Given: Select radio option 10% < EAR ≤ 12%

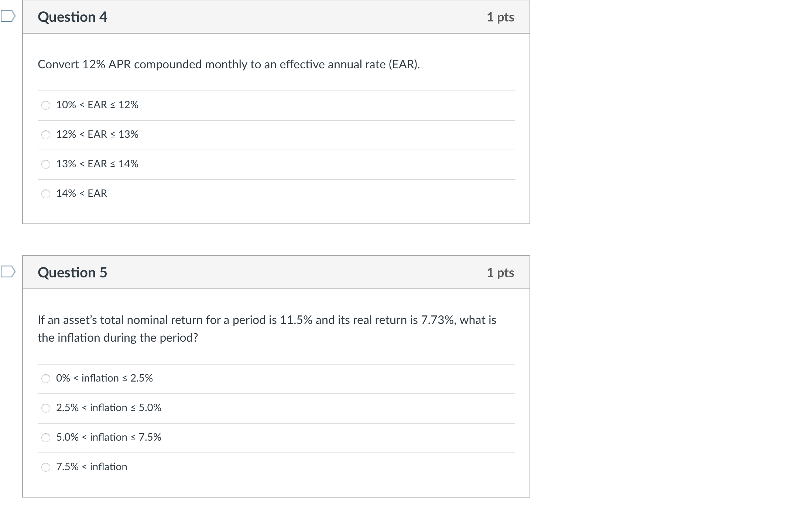Looking at the screenshot, I should pos(45,106).
